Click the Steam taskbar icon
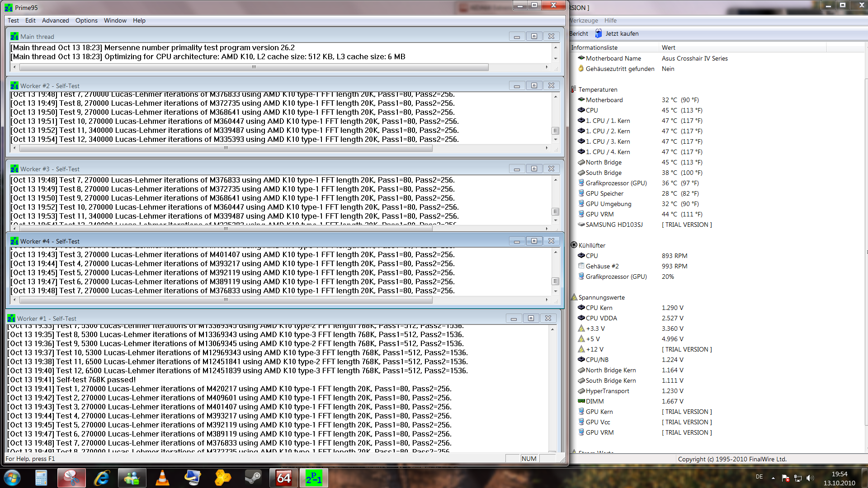 (253, 478)
